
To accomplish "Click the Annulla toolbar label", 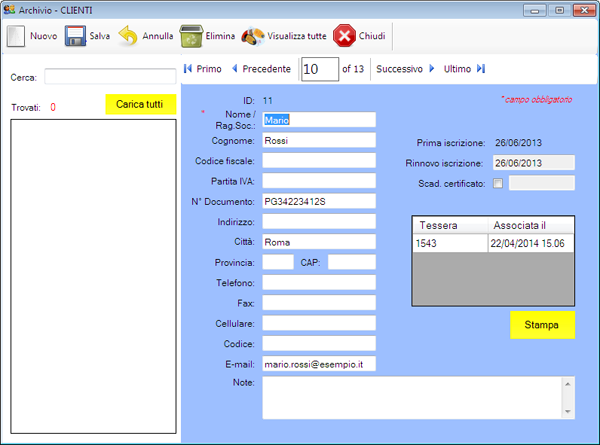I will [158, 36].
